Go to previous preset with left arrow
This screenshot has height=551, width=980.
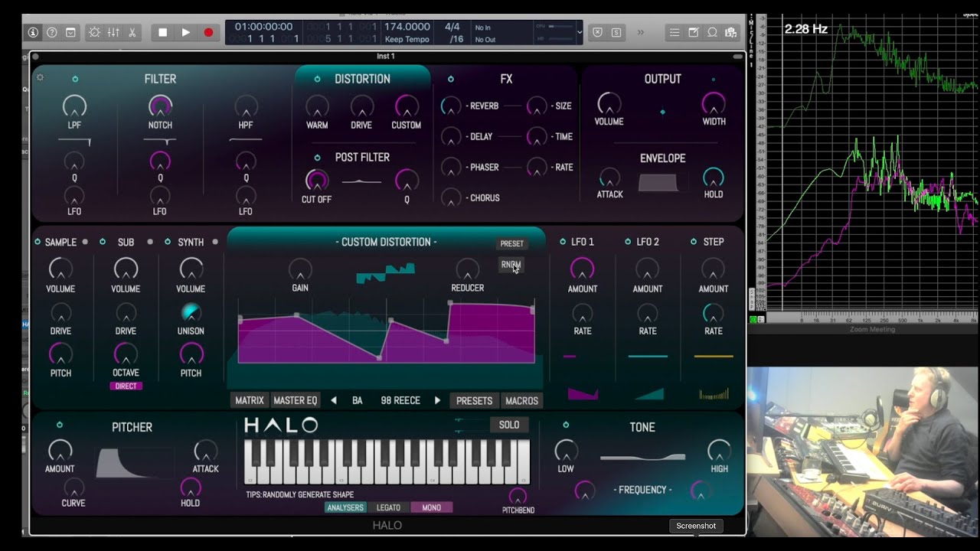click(x=334, y=400)
